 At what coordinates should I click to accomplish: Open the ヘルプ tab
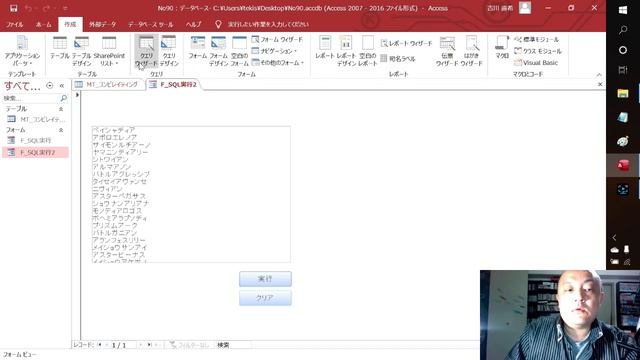(x=193, y=24)
